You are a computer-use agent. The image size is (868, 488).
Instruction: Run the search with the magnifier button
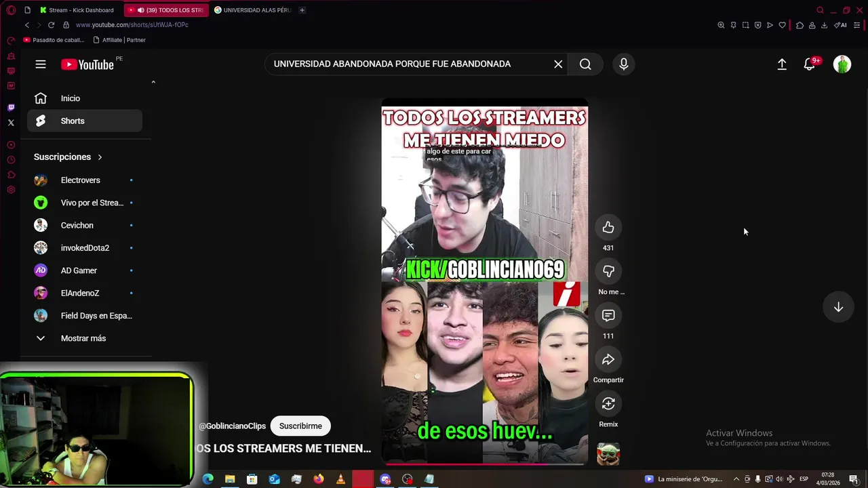[585, 64]
